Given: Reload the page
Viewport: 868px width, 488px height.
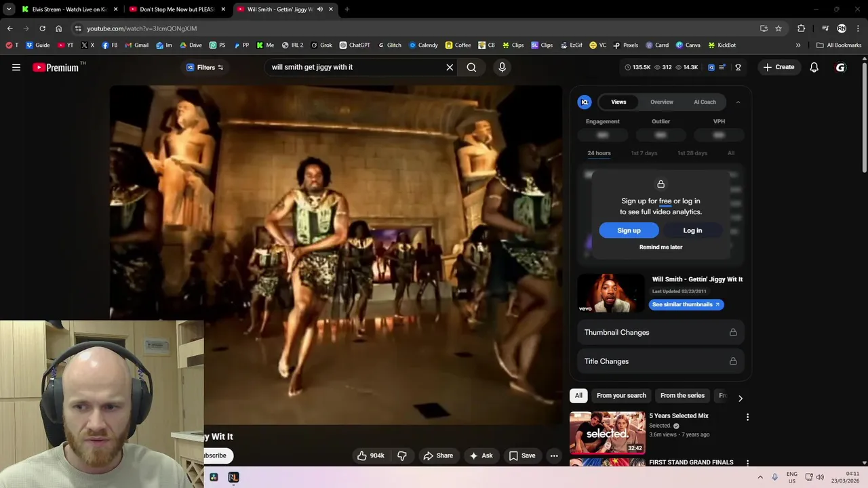Looking at the screenshot, I should [x=42, y=28].
